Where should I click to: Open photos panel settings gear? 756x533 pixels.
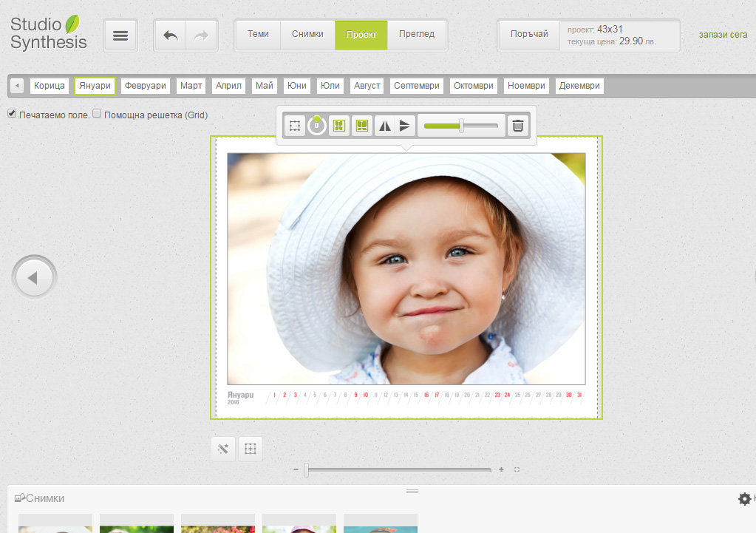[x=744, y=498]
